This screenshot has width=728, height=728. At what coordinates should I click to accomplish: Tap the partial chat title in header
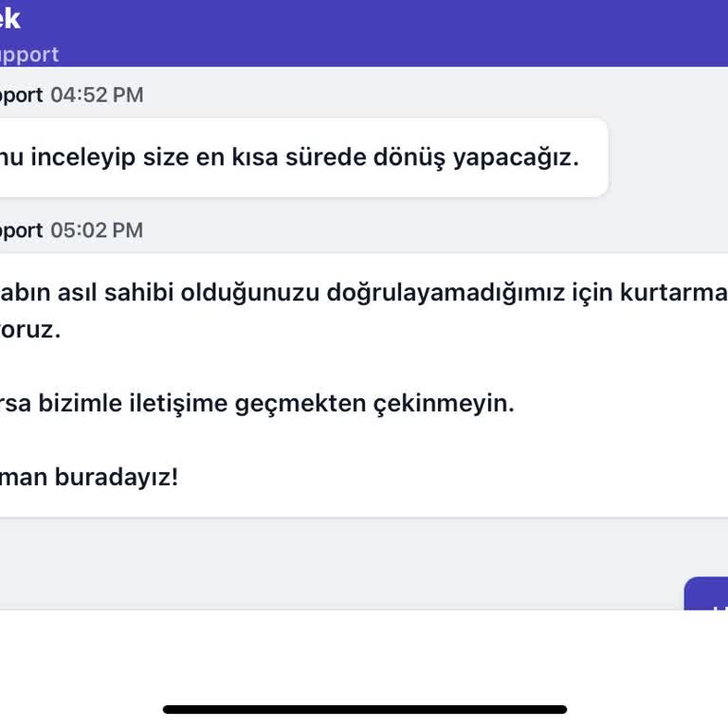click(x=9, y=18)
